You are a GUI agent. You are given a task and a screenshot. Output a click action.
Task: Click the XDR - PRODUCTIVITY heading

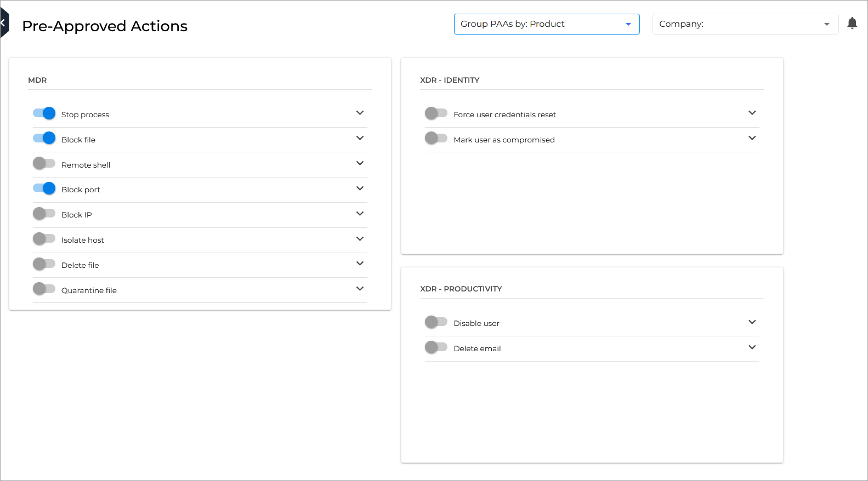click(461, 289)
